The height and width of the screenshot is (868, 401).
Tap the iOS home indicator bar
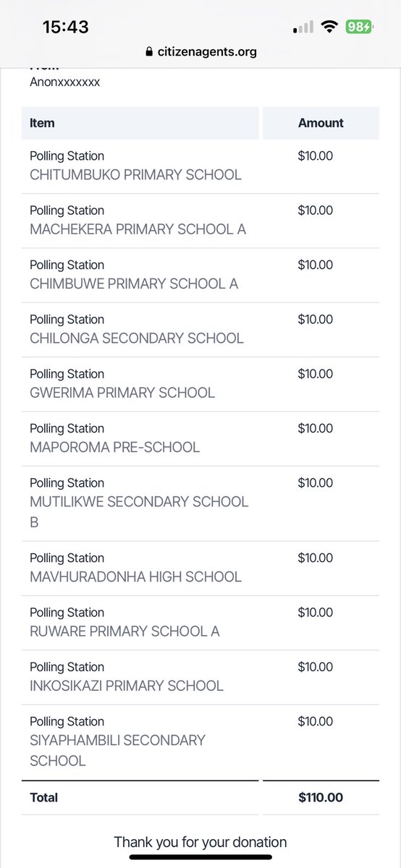click(x=200, y=857)
